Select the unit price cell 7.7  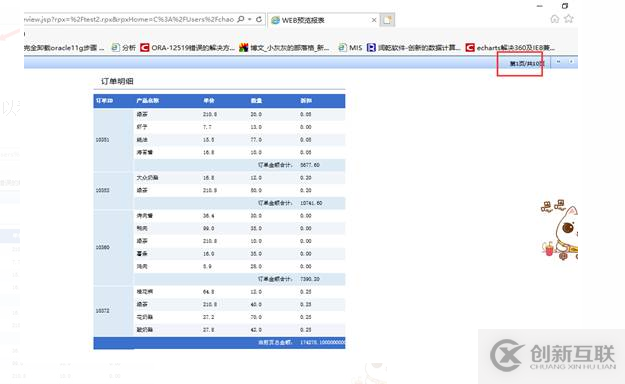(x=207, y=127)
